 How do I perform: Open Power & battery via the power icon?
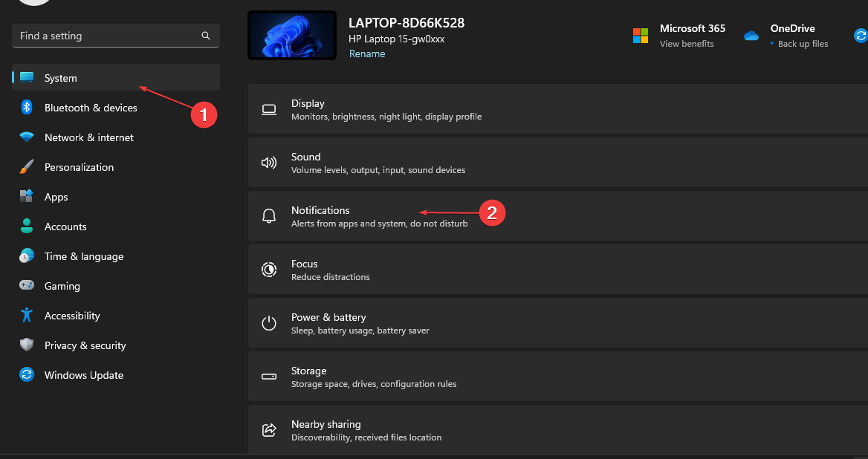[269, 322]
